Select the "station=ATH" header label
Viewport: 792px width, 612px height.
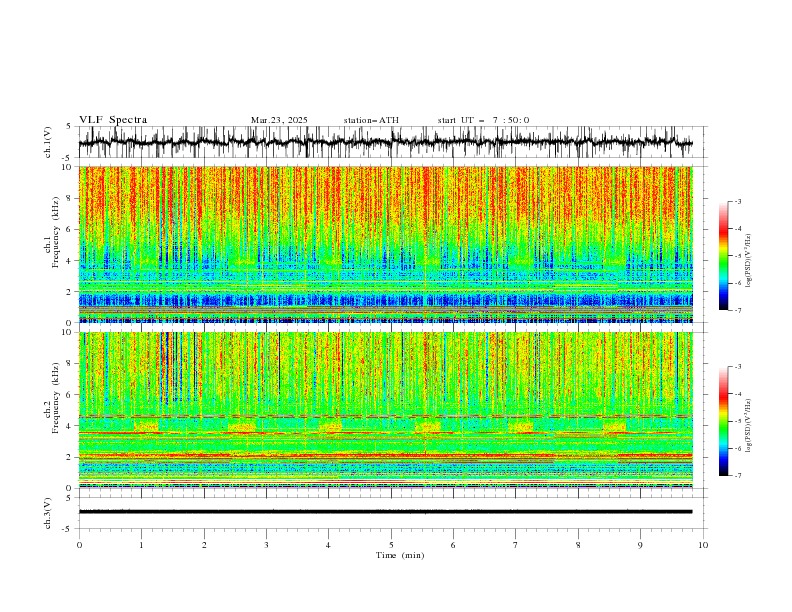[x=371, y=120]
